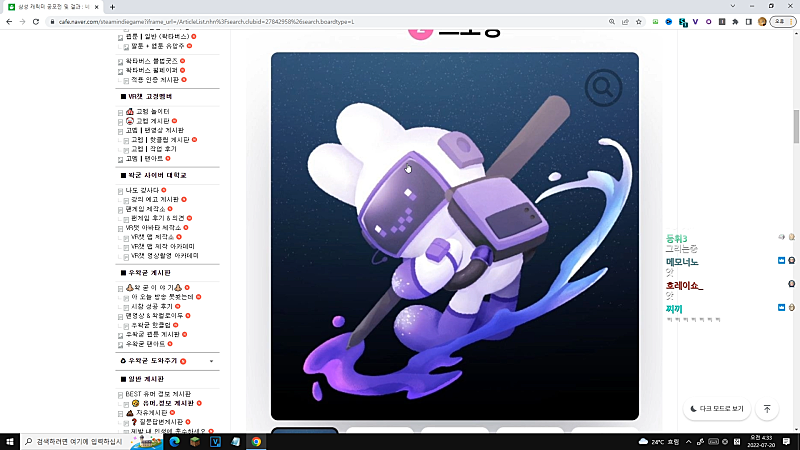Screen dimensions: 800x450
Task: Open the 팬게임 제작소 board
Action: (145, 209)
